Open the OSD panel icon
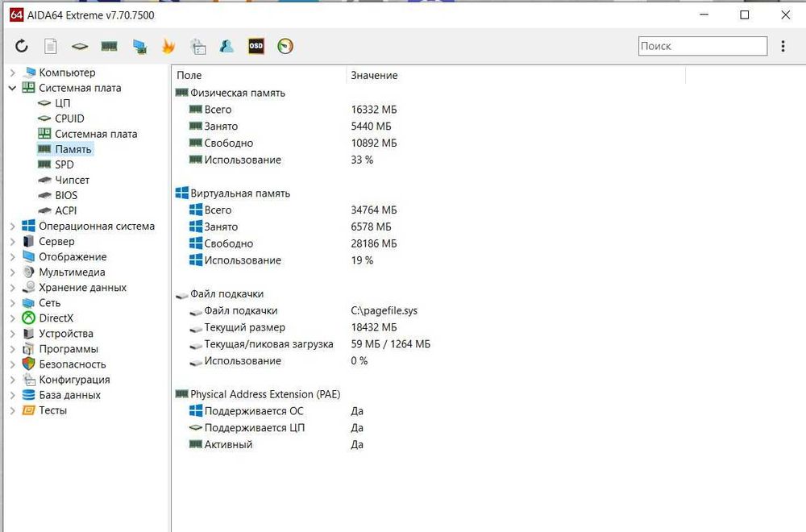Image resolution: width=806 pixels, height=532 pixels. click(x=256, y=46)
